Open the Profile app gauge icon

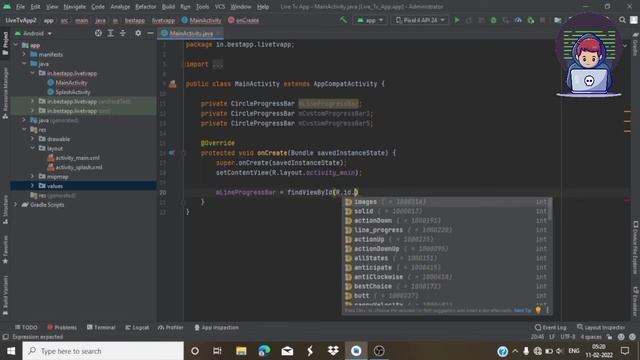pyautogui.click(x=518, y=20)
